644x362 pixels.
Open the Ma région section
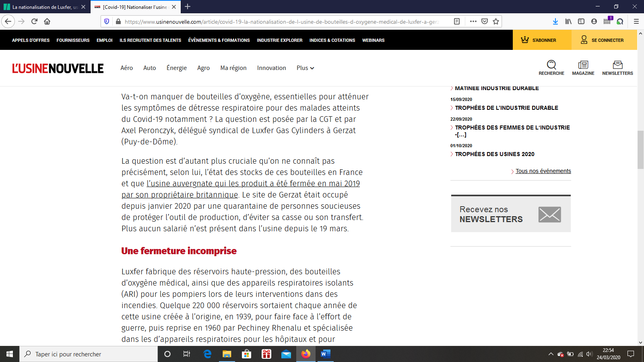(x=233, y=68)
